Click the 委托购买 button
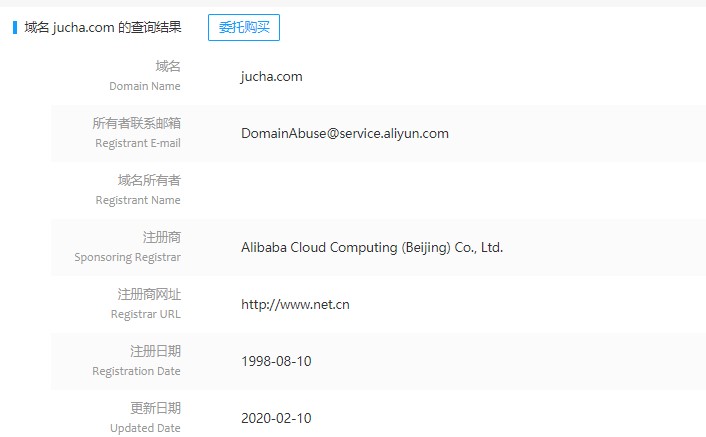Viewport: 706px width, 437px height. tap(243, 27)
